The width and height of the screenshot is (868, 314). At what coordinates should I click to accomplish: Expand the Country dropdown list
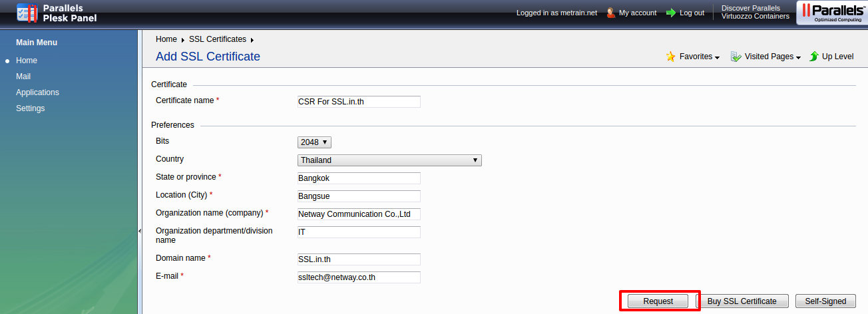click(x=389, y=160)
